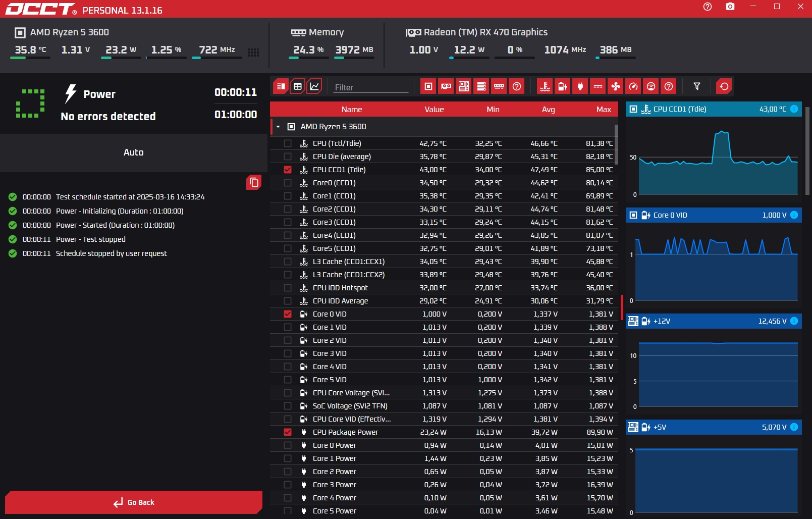Image resolution: width=812 pixels, height=519 pixels.
Task: Click the AMD Ryzen 5 3600 summary header
Action: (62, 32)
